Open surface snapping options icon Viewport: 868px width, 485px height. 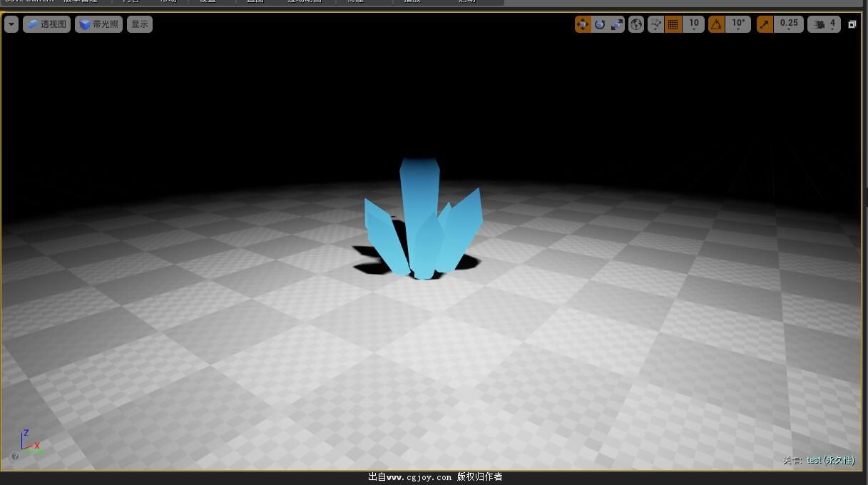656,24
